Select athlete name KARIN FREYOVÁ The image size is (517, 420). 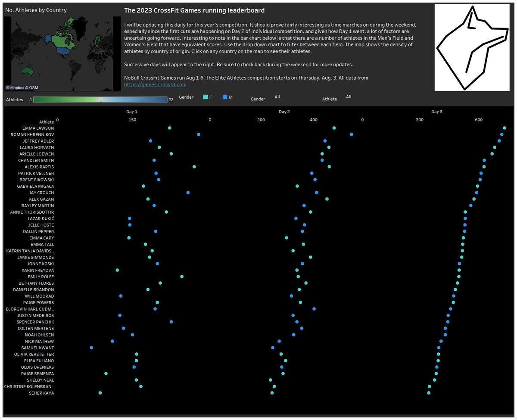click(x=38, y=270)
